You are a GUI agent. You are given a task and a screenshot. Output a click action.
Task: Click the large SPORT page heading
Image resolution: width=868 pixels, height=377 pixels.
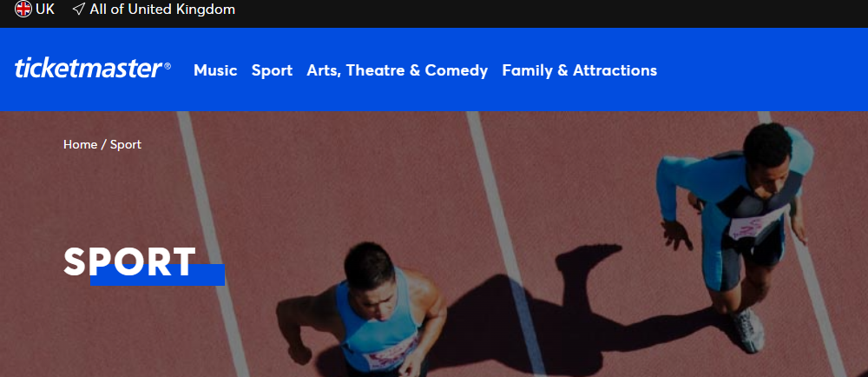coord(129,261)
